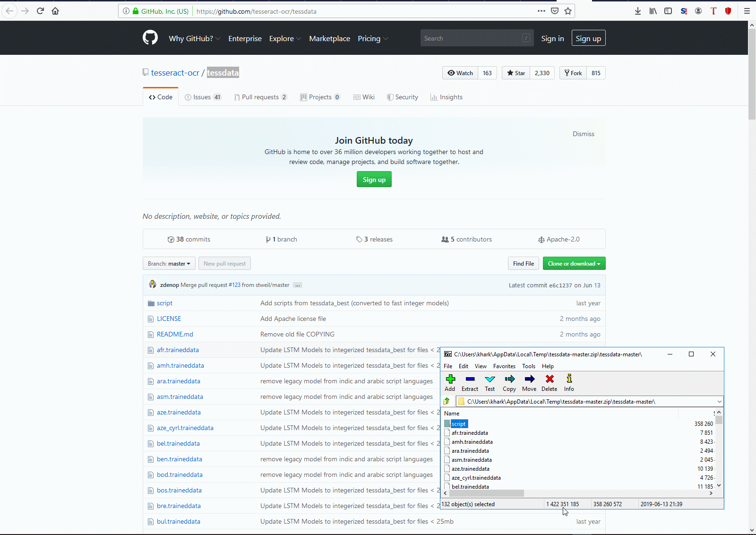The height and width of the screenshot is (535, 756).
Task: Open the Tools menu in 7-Zip
Action: coord(529,366)
